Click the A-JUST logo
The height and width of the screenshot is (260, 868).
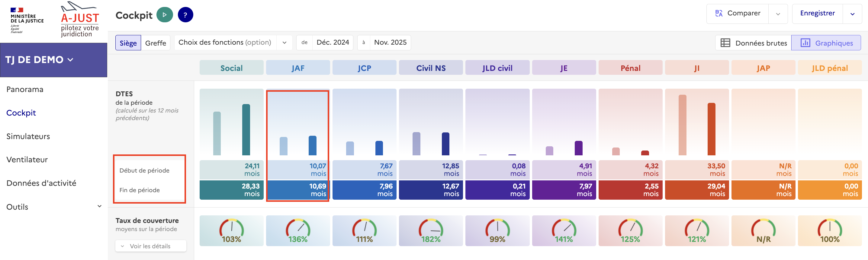[80, 20]
